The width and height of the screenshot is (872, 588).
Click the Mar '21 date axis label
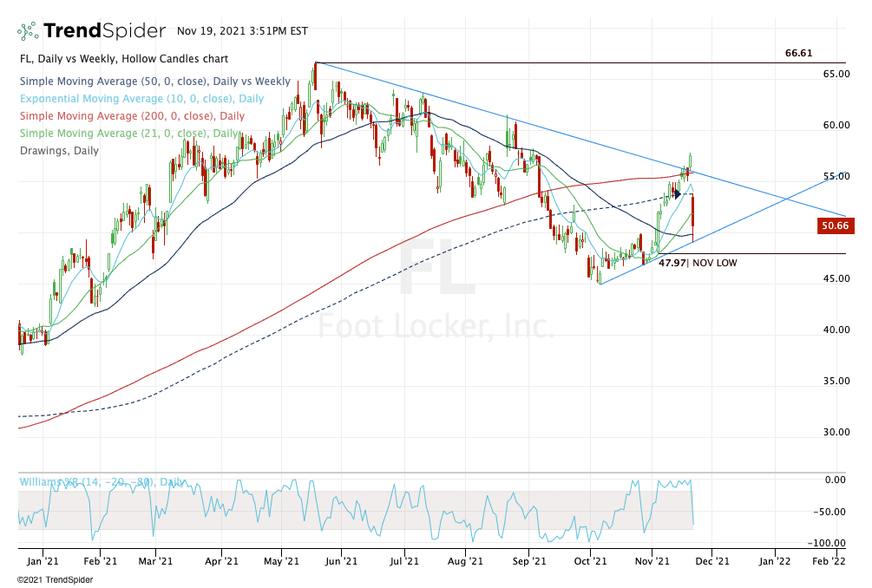pyautogui.click(x=155, y=561)
